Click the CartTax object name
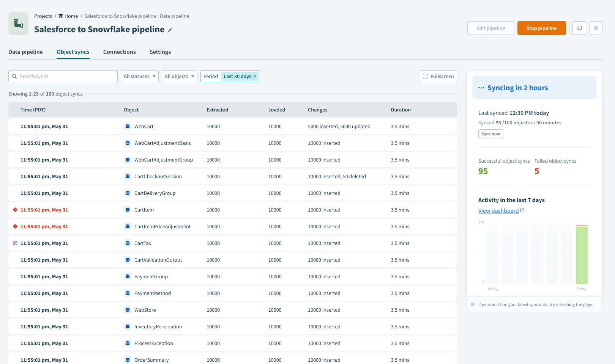The height and width of the screenshot is (364, 615). [143, 243]
